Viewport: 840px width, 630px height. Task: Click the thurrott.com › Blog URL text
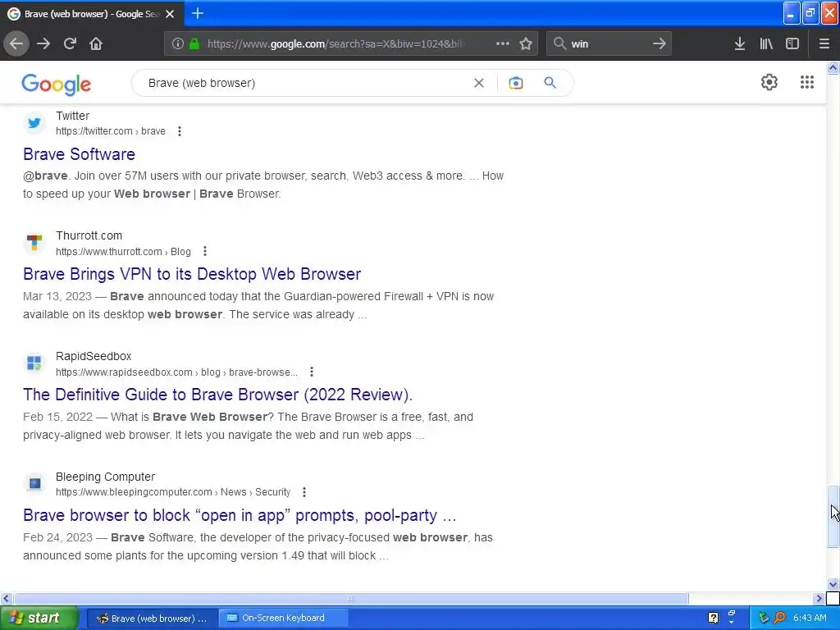(123, 252)
